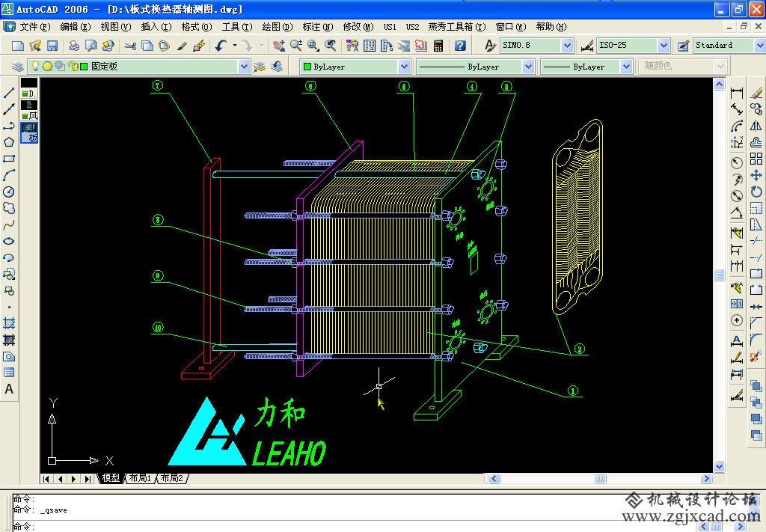
Task: Switch to the 布局1 layout tab
Action: pos(141,478)
